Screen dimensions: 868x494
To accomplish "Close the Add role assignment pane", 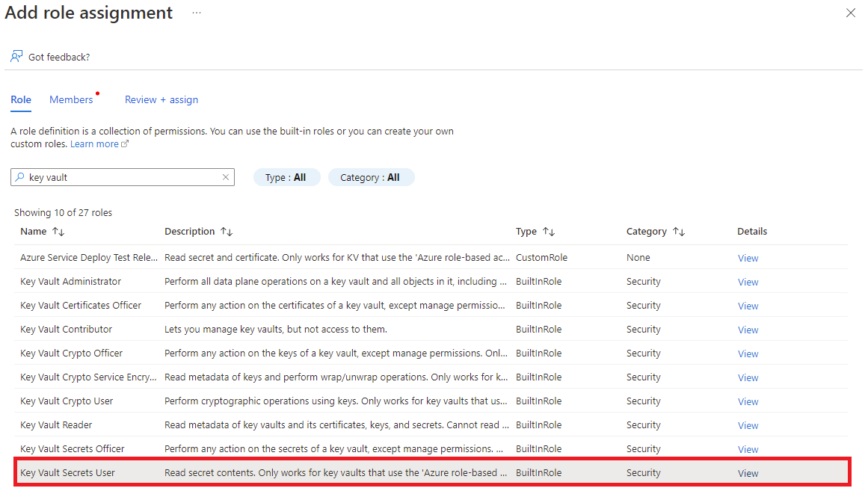I will [850, 13].
